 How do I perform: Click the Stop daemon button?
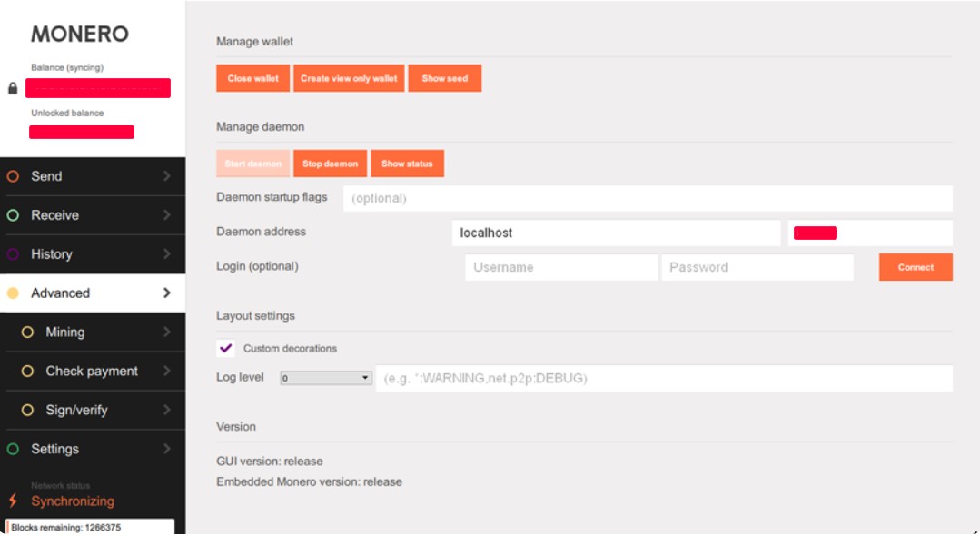point(330,164)
